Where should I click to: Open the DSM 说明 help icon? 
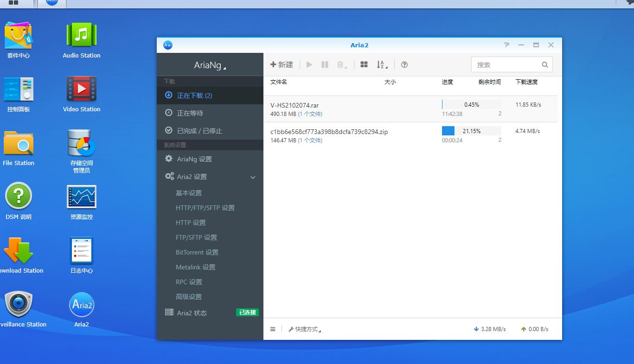coord(19,197)
